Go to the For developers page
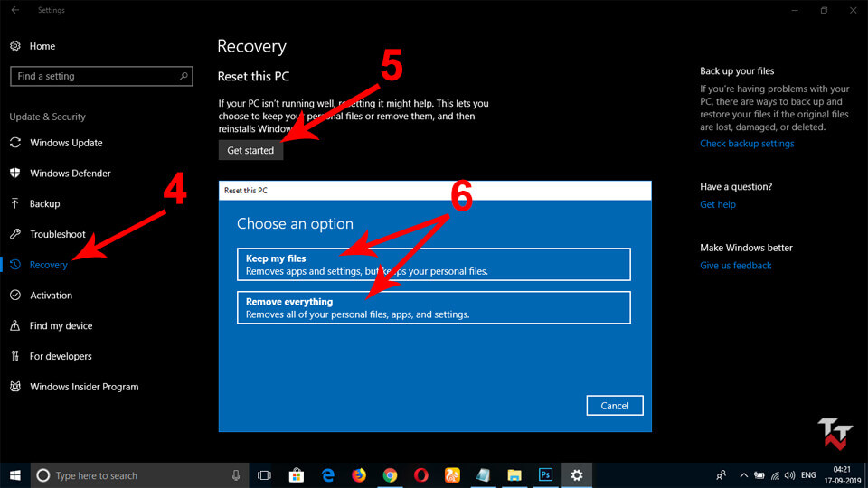The image size is (868, 488). 61,356
